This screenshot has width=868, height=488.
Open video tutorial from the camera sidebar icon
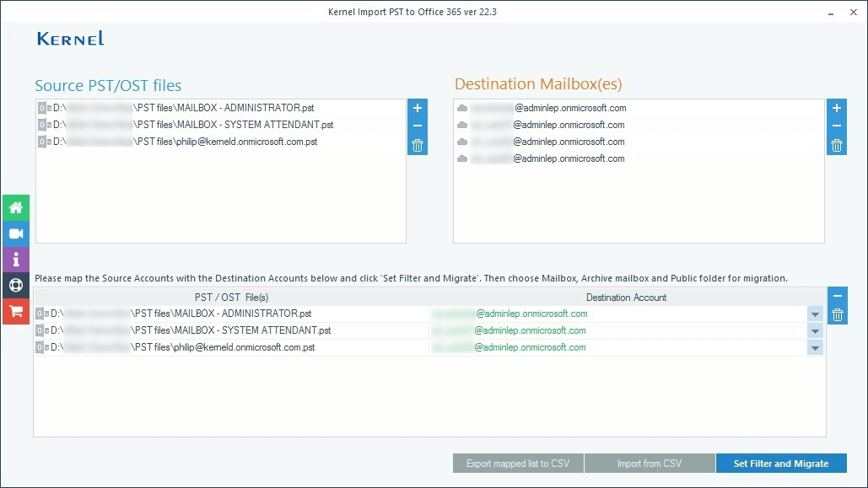point(15,233)
